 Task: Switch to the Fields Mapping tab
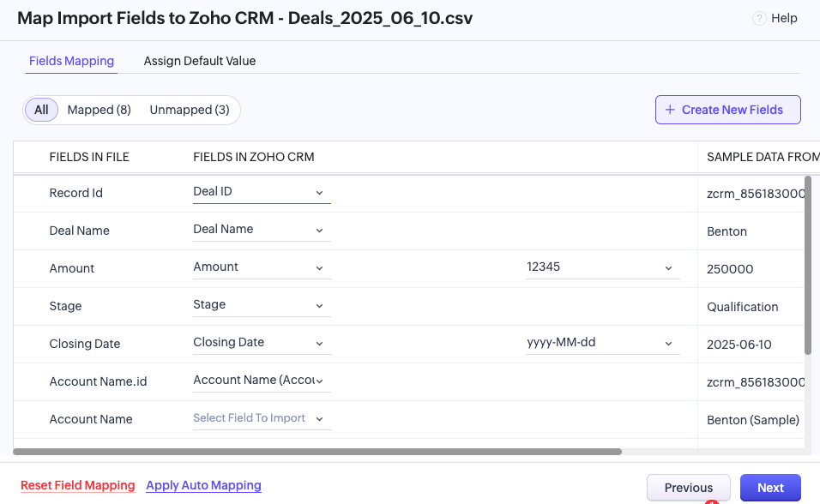(x=72, y=61)
